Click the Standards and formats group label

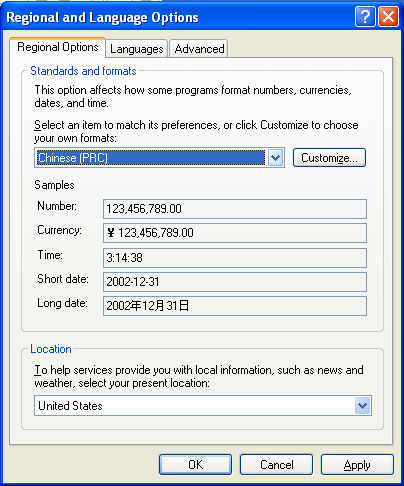(x=83, y=71)
